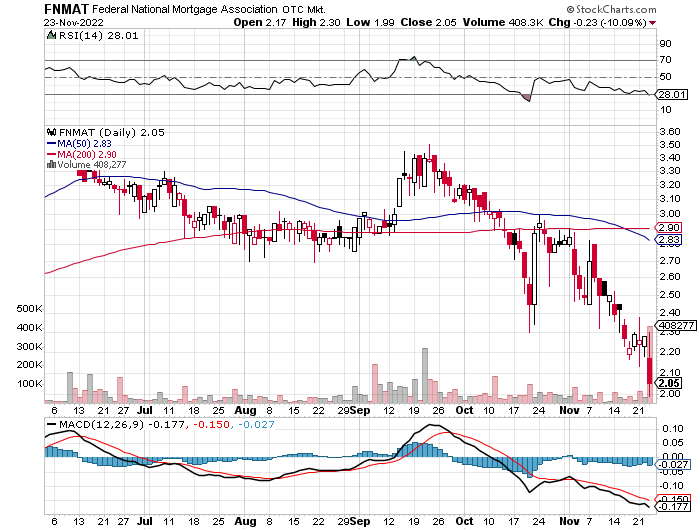Click the candlestick icon before FNMAT (Daily)
Screen dimensions: 700x530
52,132
